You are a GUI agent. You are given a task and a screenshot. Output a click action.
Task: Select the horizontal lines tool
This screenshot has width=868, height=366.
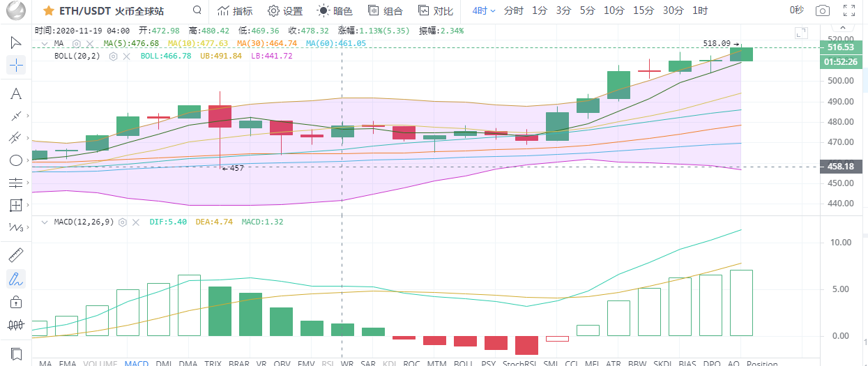[x=15, y=183]
